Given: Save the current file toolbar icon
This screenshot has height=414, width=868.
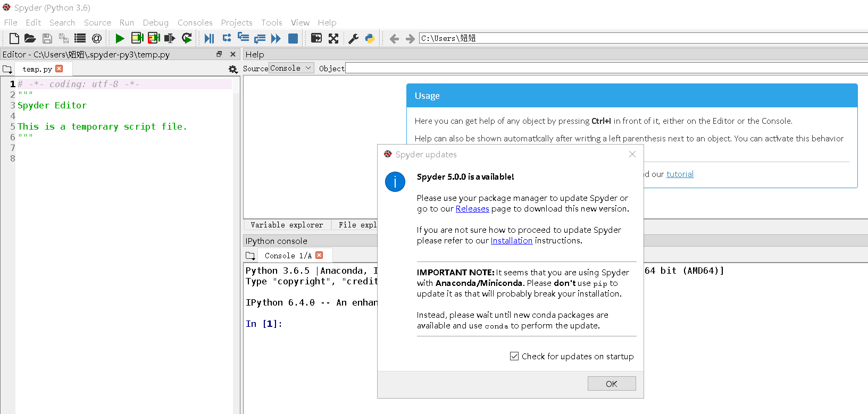Looking at the screenshot, I should pos(47,38).
